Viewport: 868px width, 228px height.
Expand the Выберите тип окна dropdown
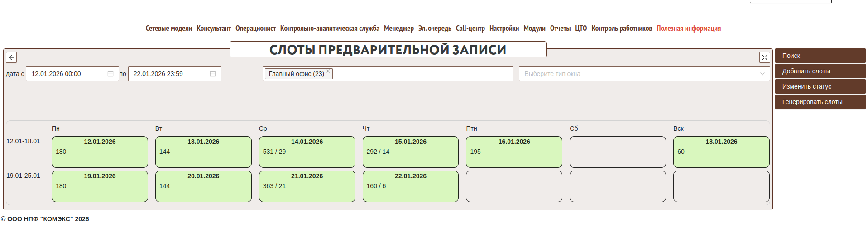pos(762,74)
